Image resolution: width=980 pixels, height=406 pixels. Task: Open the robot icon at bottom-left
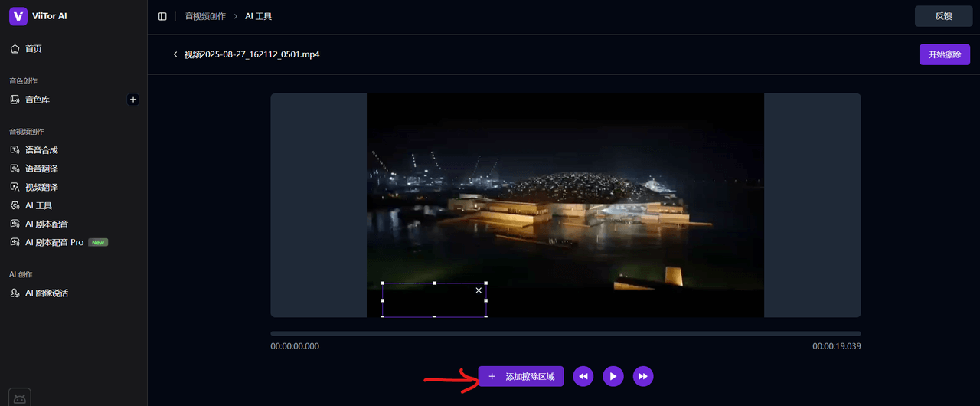[20, 398]
